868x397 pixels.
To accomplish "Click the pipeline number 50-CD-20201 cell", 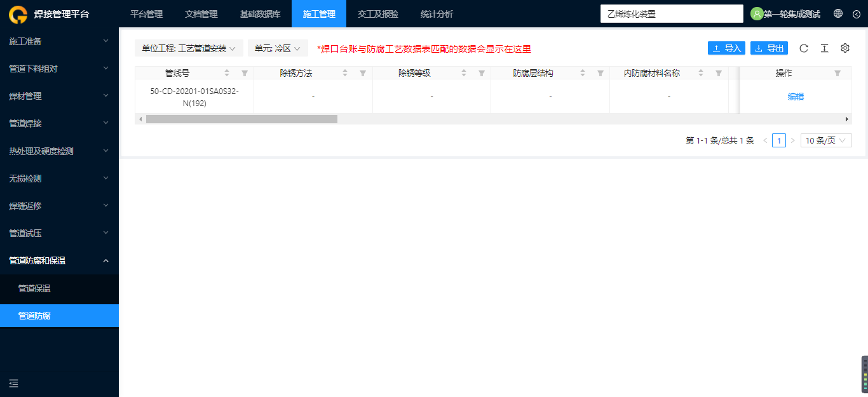I will pos(194,97).
